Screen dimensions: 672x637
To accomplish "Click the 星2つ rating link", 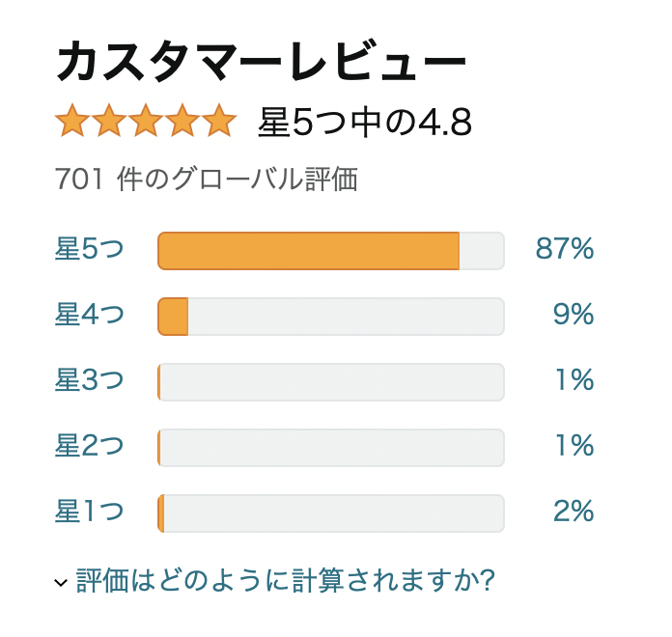I will (x=90, y=447).
